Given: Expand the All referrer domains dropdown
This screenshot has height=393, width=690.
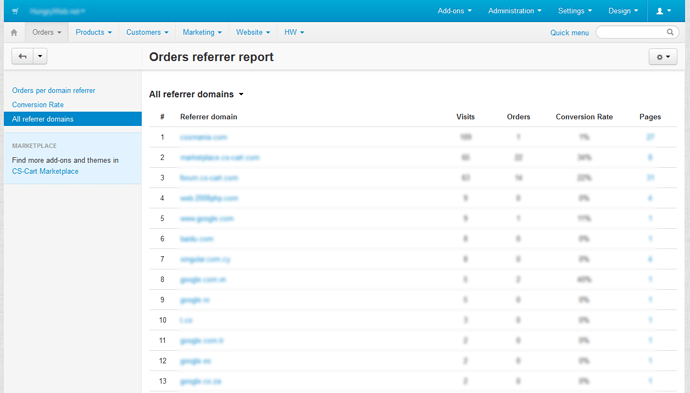Looking at the screenshot, I should pos(196,94).
